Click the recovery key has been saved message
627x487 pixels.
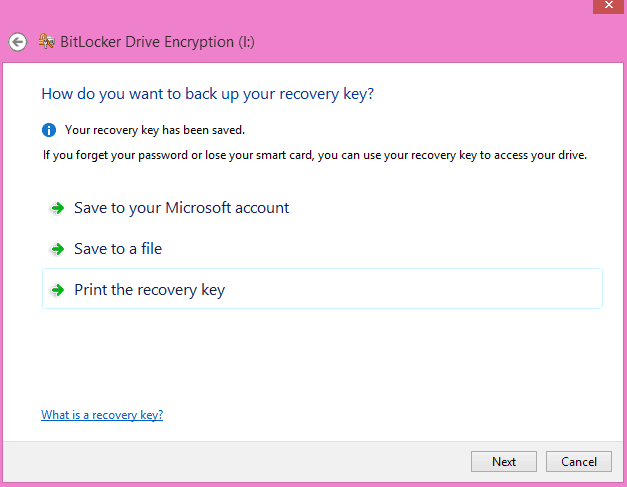pyautogui.click(x=155, y=130)
